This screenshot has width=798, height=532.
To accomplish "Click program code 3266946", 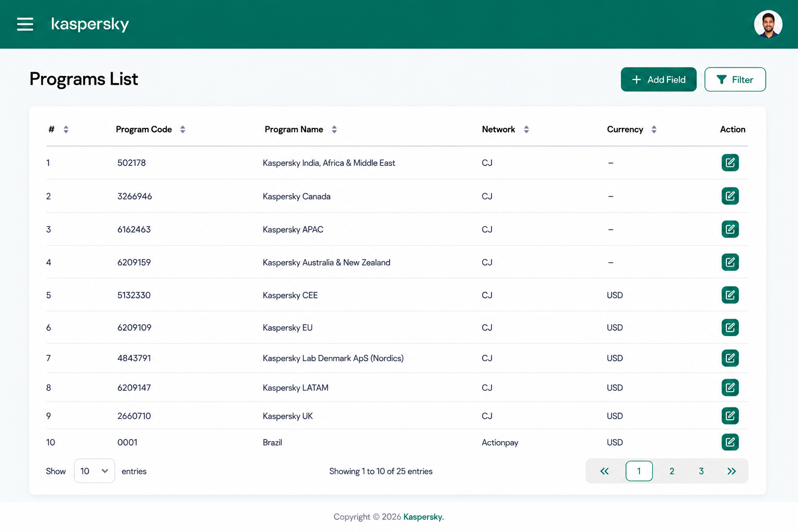I will tap(135, 196).
